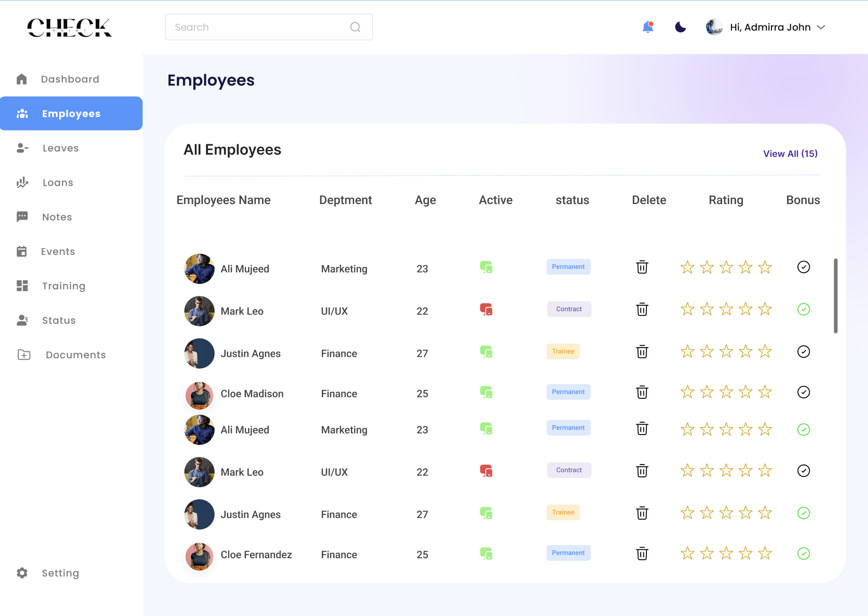Click Permanent badge for Cloe Fernandez

pyautogui.click(x=568, y=553)
